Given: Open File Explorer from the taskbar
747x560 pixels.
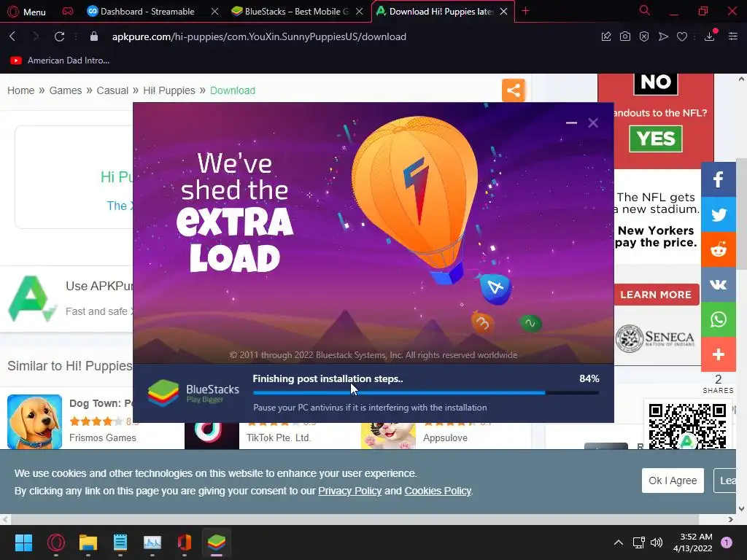Looking at the screenshot, I should [x=88, y=542].
